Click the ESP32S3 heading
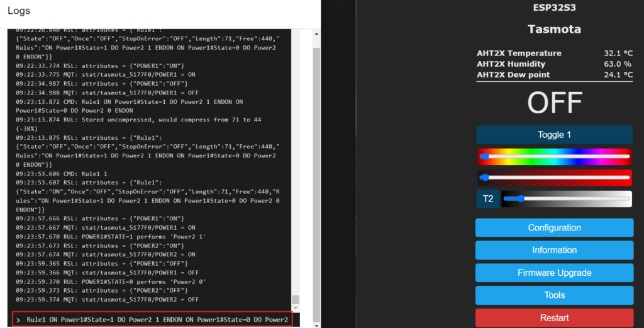 click(x=554, y=8)
